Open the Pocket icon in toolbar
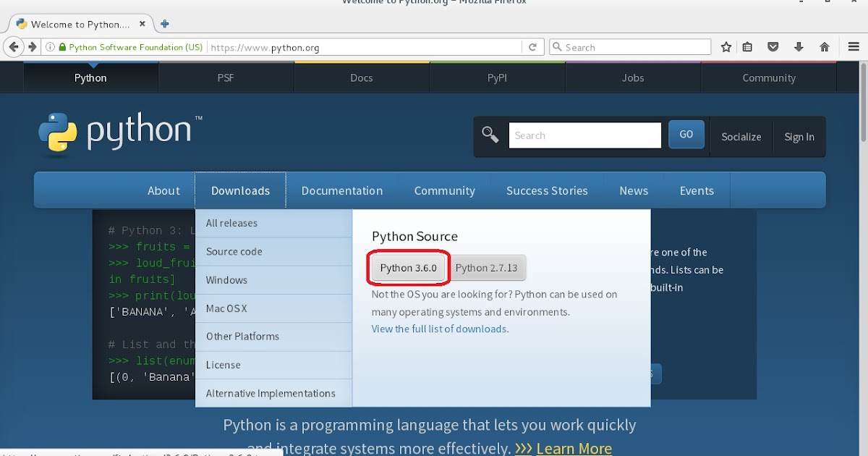The width and height of the screenshot is (868, 456). point(773,47)
